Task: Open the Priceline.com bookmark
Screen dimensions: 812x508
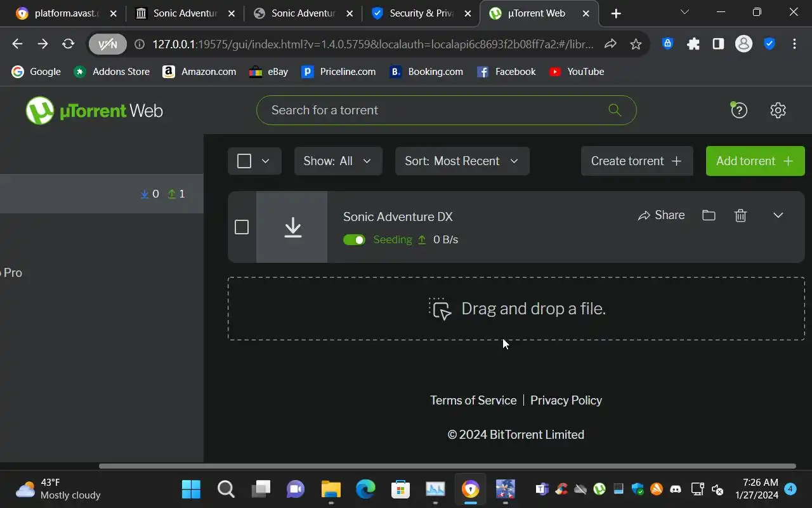Action: pos(339,72)
